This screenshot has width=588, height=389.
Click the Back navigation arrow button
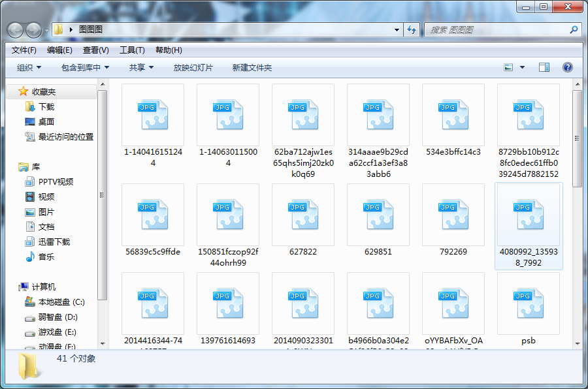(16, 31)
